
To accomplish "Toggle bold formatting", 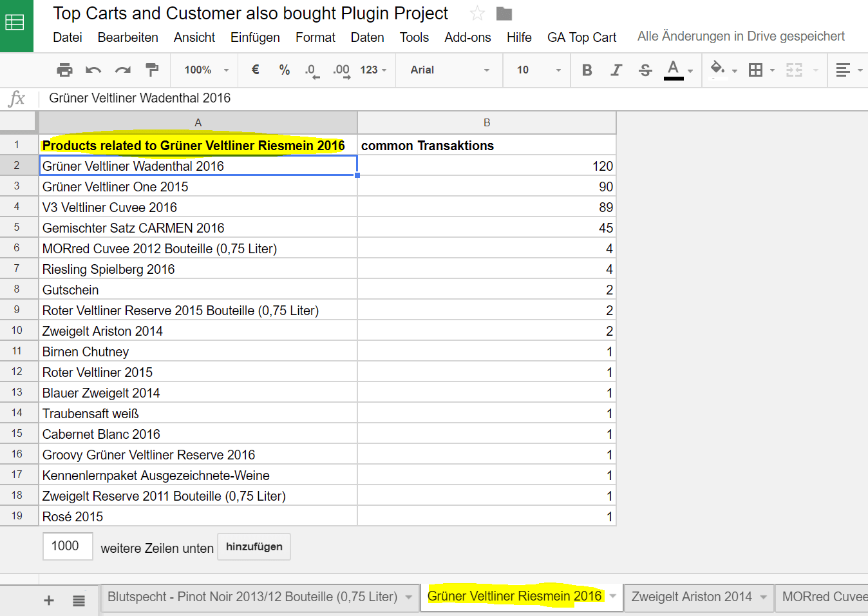I will [x=587, y=70].
